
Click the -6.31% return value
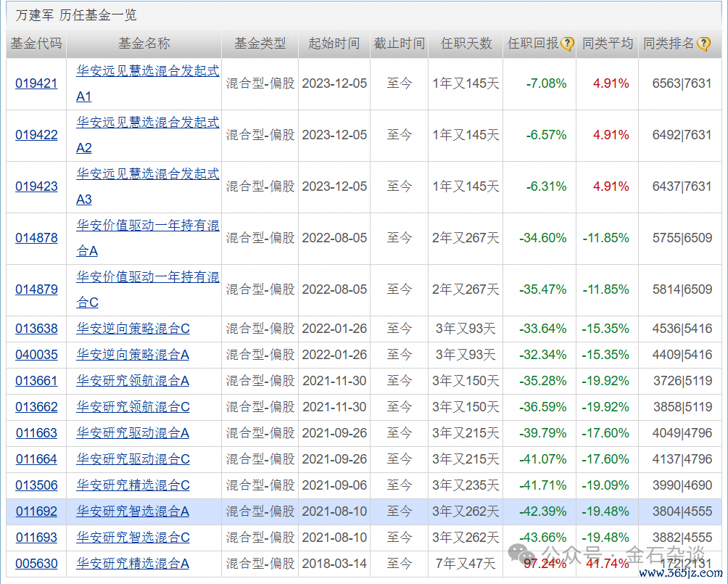click(x=547, y=186)
